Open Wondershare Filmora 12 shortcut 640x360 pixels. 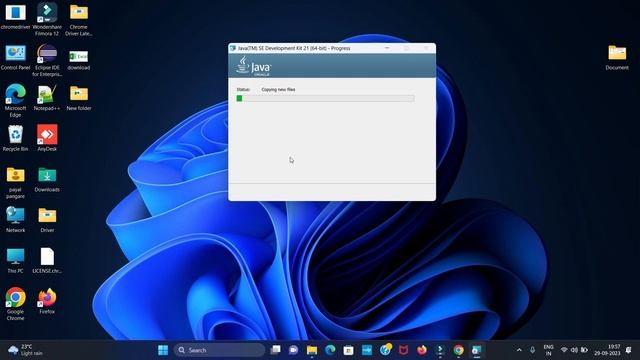pos(47,19)
